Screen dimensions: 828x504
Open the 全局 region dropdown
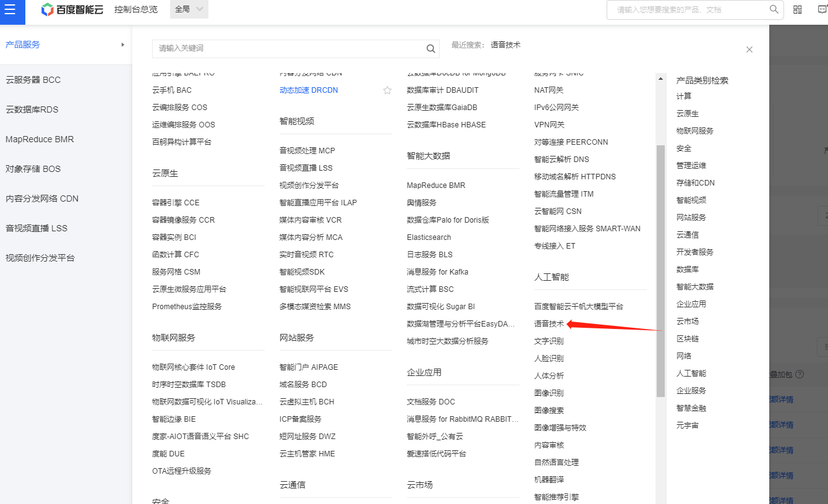point(189,9)
